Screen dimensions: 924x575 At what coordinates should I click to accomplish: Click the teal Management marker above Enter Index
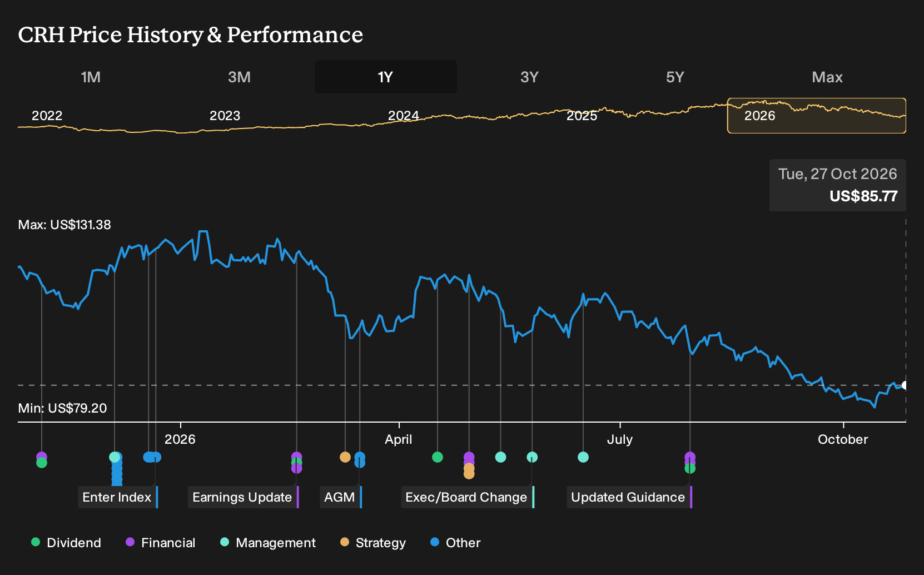point(115,457)
